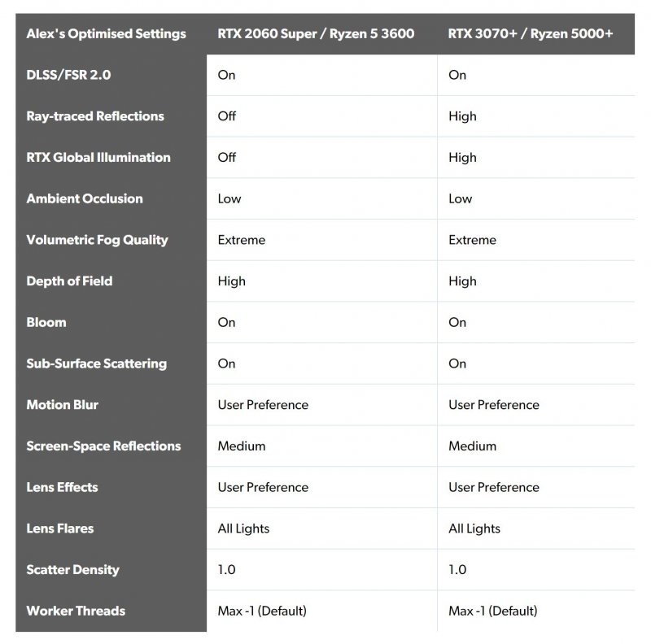Select the "RTX 3070+ / Ryzen 5000+" column header
651x644 pixels.
[x=531, y=33]
